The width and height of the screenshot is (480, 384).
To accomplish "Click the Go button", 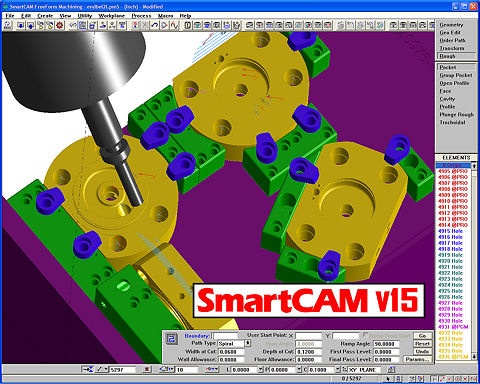I will pyautogui.click(x=422, y=336).
